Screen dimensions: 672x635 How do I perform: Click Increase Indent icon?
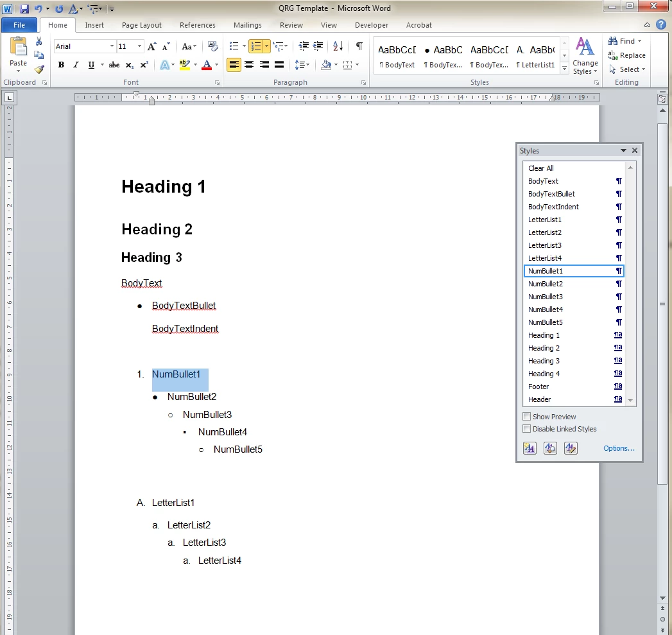(318, 46)
